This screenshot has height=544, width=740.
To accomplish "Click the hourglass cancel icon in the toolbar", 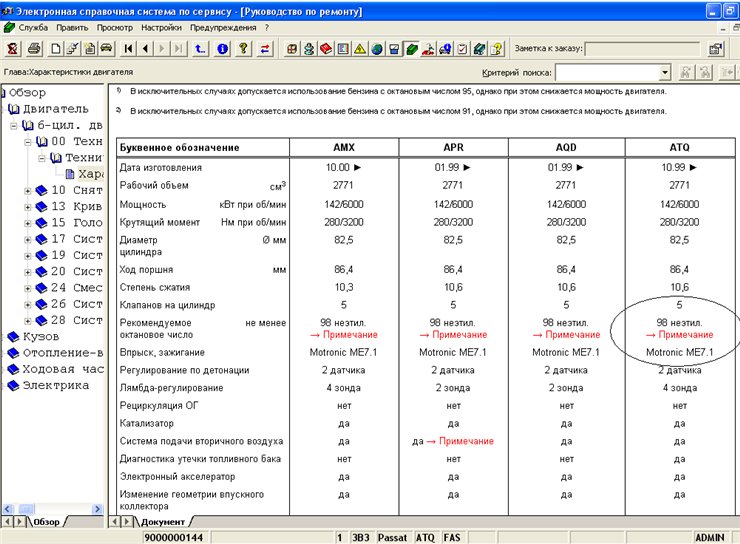I will 13,49.
